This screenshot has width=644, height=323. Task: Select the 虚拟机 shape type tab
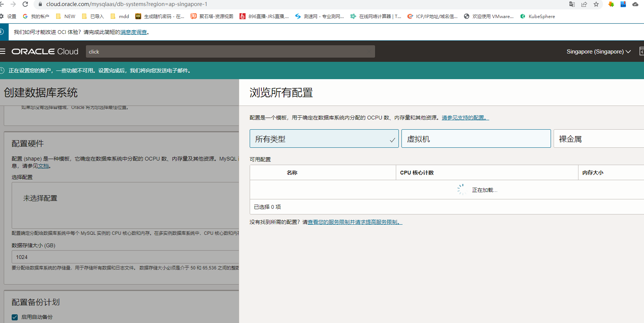[x=476, y=139]
